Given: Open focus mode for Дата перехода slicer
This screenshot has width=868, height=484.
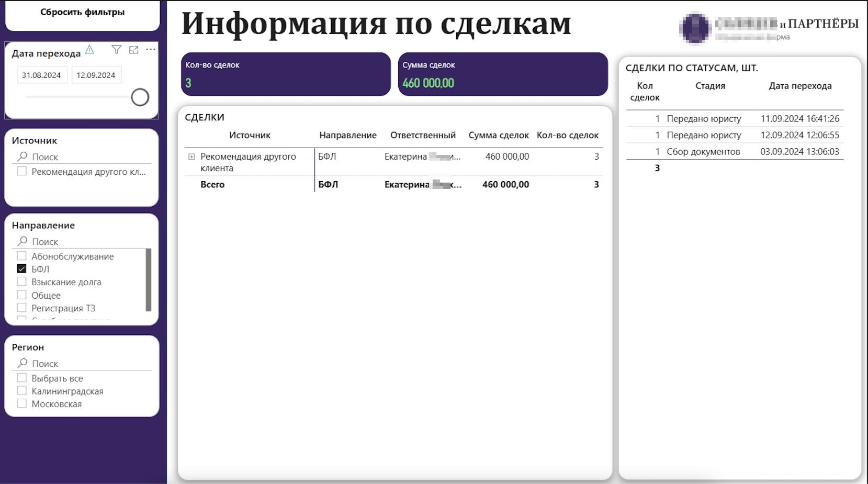Looking at the screenshot, I should 134,50.
